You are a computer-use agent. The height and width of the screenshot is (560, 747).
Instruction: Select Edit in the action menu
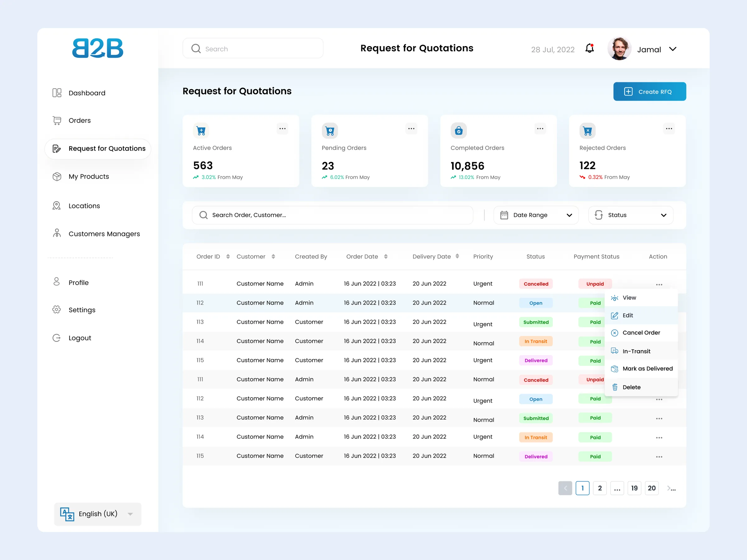(641, 315)
